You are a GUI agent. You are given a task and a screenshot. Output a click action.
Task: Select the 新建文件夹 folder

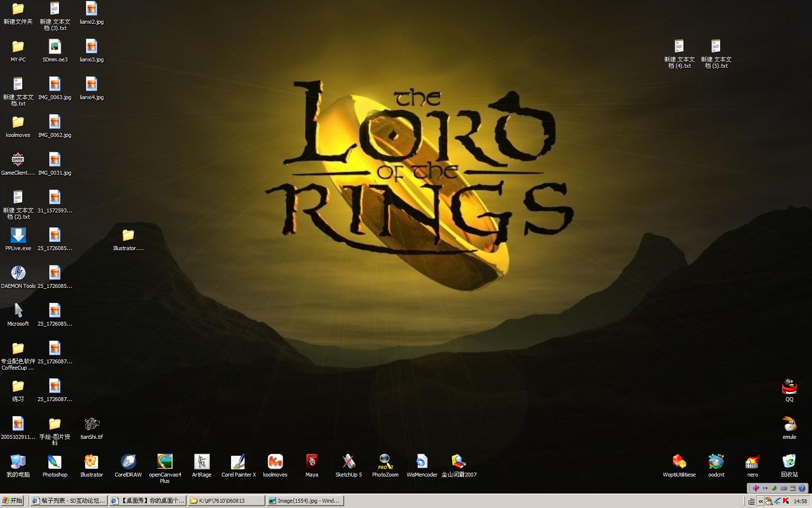(18, 13)
